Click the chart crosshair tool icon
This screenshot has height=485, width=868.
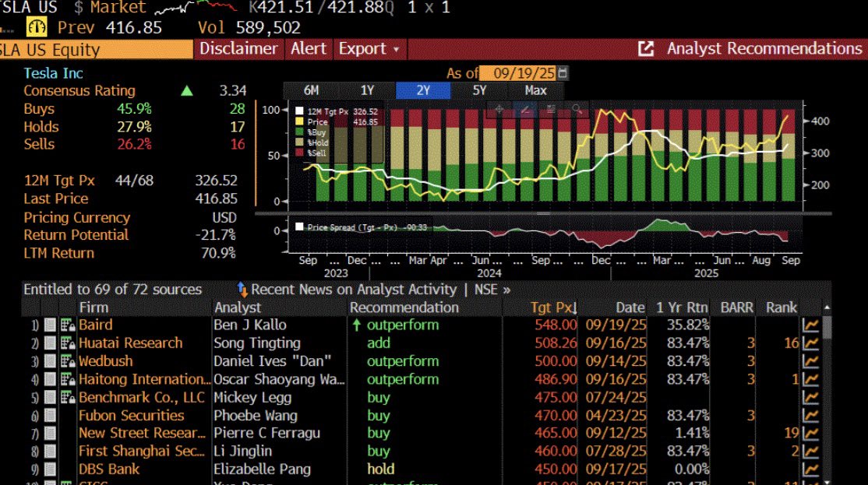(499, 110)
